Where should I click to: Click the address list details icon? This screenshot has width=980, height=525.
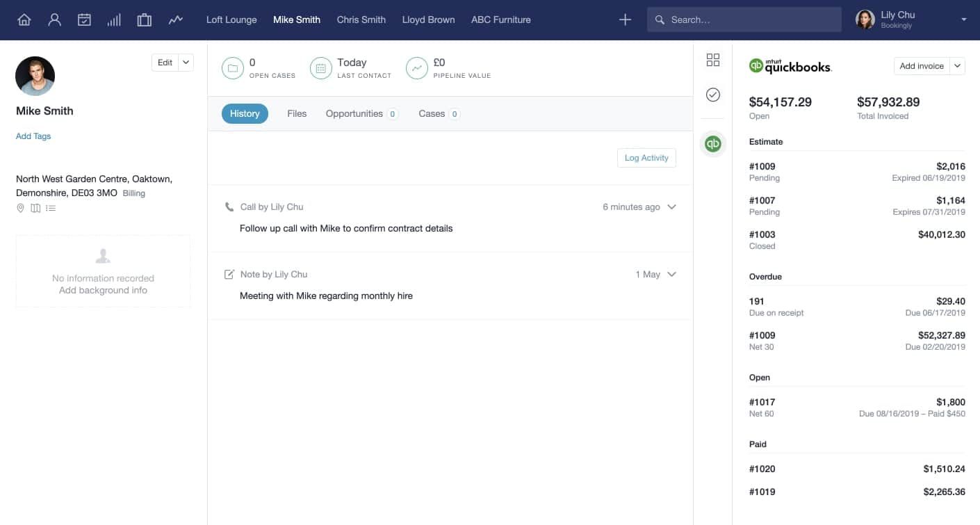coord(51,208)
